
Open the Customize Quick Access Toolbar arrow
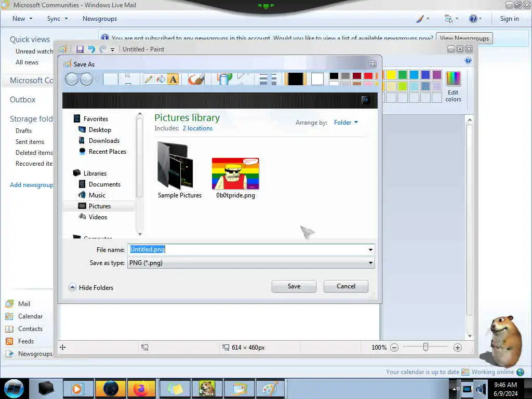click(112, 50)
